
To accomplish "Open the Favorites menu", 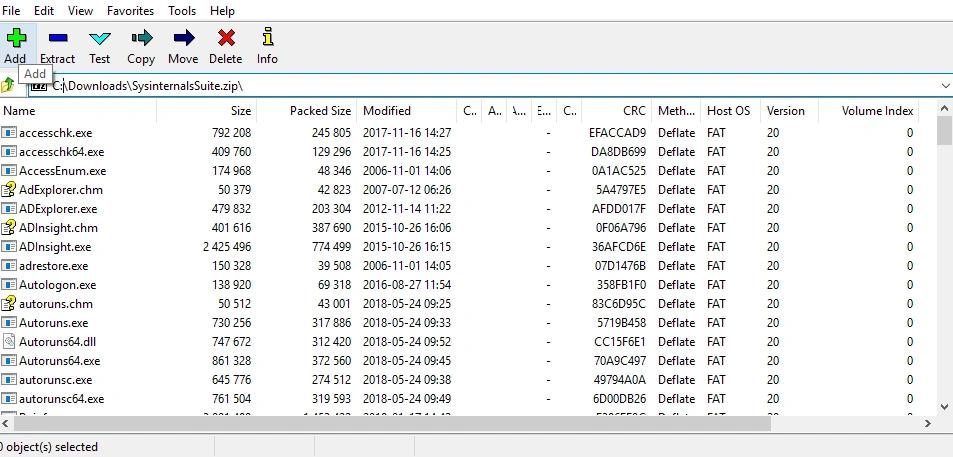I will tap(130, 11).
